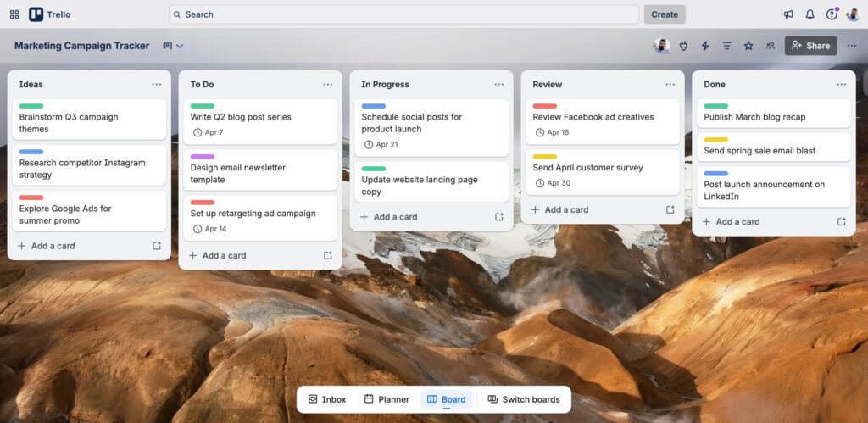Select the Board tab
Viewport: 868px width, 423px height.
tap(446, 399)
